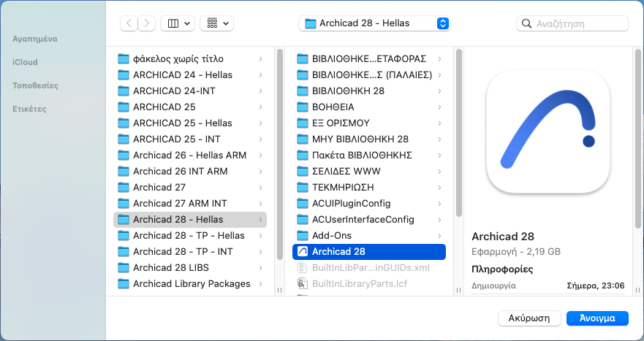Click folder icon of φάκελος χωρίς τίτλο
644x341 pixels.
[x=124, y=59]
